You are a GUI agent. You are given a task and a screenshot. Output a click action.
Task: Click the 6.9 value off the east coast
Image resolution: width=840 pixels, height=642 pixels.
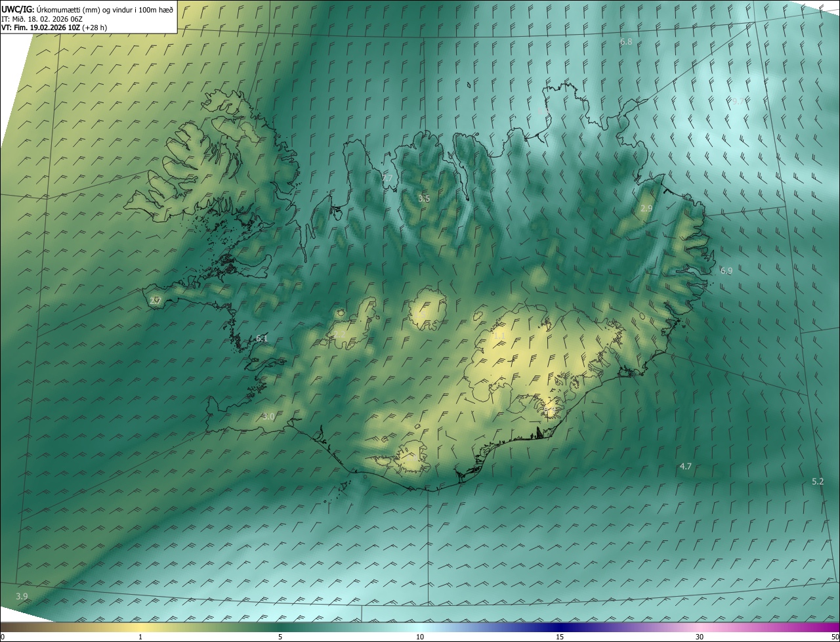click(726, 270)
